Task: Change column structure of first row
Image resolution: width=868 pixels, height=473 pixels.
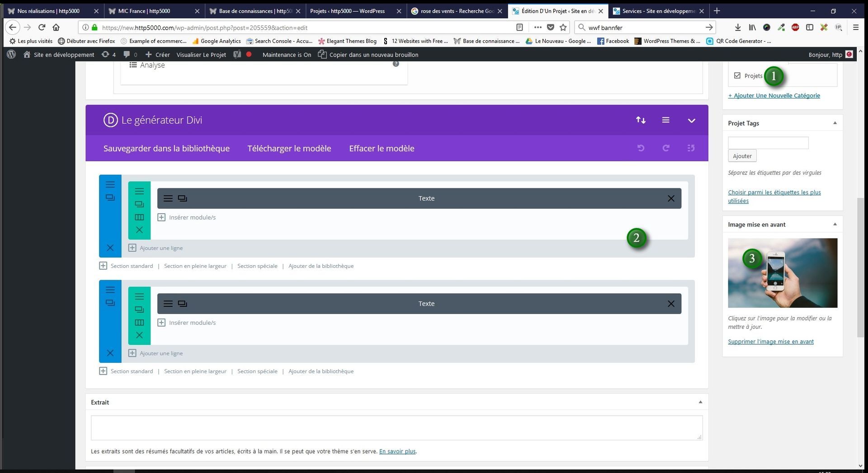Action: pyautogui.click(x=139, y=217)
